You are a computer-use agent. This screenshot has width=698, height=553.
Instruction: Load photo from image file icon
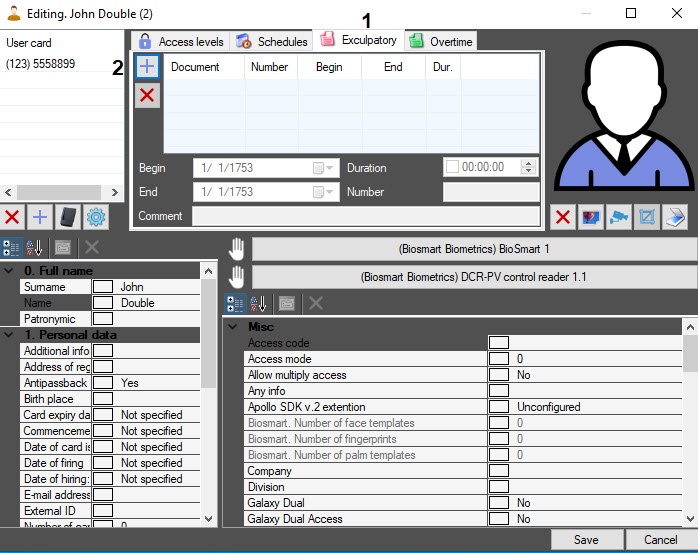(x=591, y=217)
